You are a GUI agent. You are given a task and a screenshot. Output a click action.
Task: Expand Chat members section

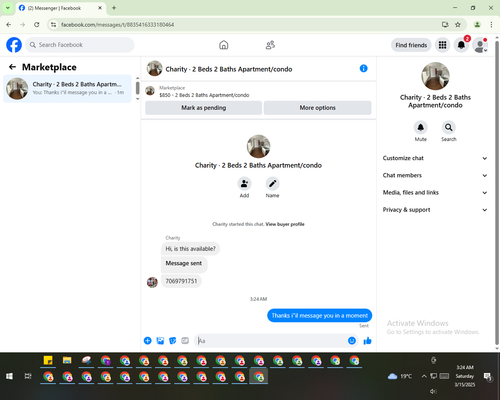click(435, 175)
